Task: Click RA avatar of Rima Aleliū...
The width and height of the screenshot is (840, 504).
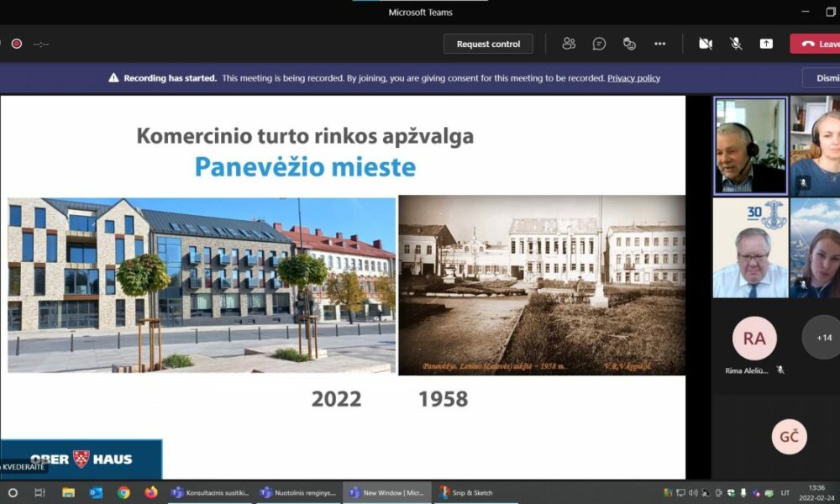Action: pos(754,339)
